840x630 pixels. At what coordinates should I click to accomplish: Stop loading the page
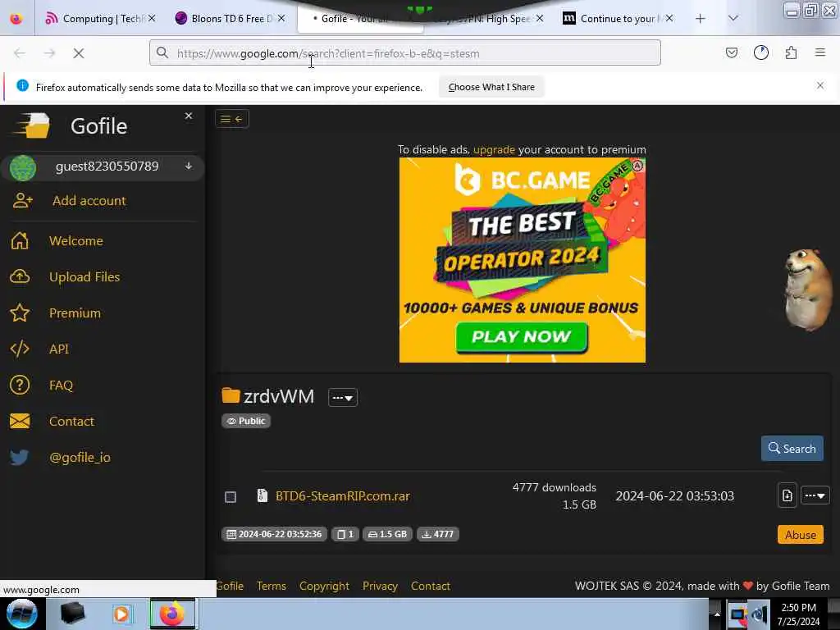(79, 53)
